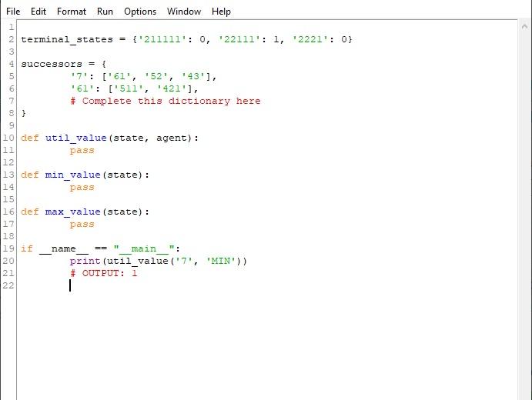This screenshot has width=532, height=400.
Task: Click the terminal_states variable name
Action: tap(67, 39)
